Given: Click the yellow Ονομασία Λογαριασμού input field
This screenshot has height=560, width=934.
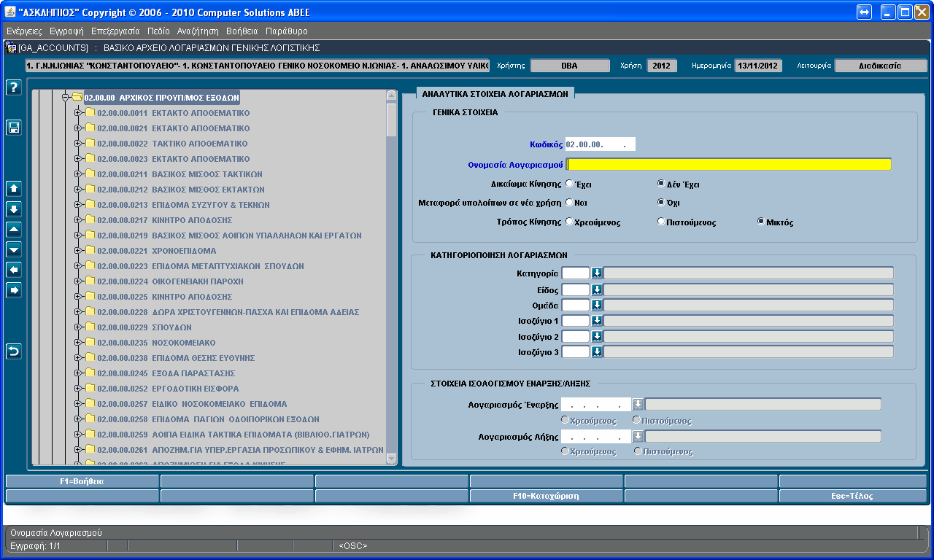Looking at the screenshot, I should click(x=729, y=164).
